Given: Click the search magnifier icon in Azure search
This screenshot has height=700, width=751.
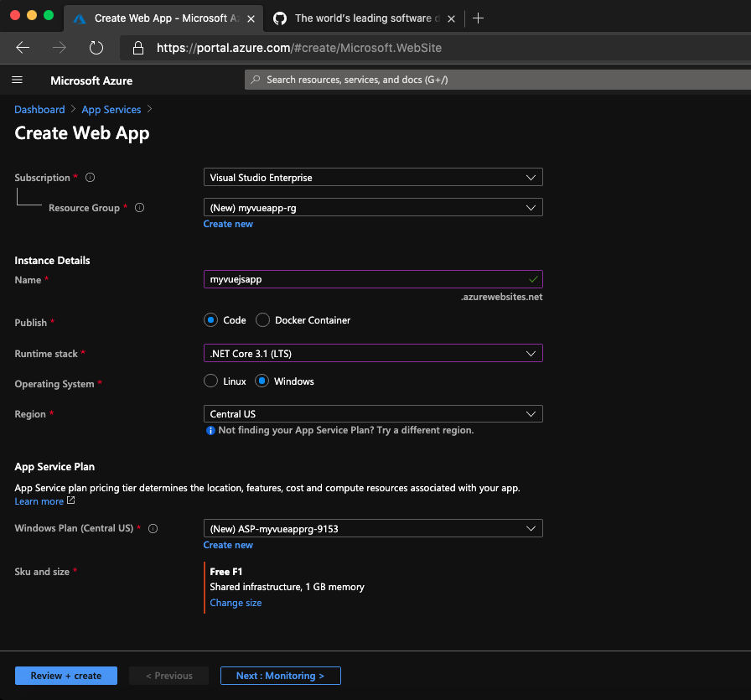Looking at the screenshot, I should click(256, 80).
